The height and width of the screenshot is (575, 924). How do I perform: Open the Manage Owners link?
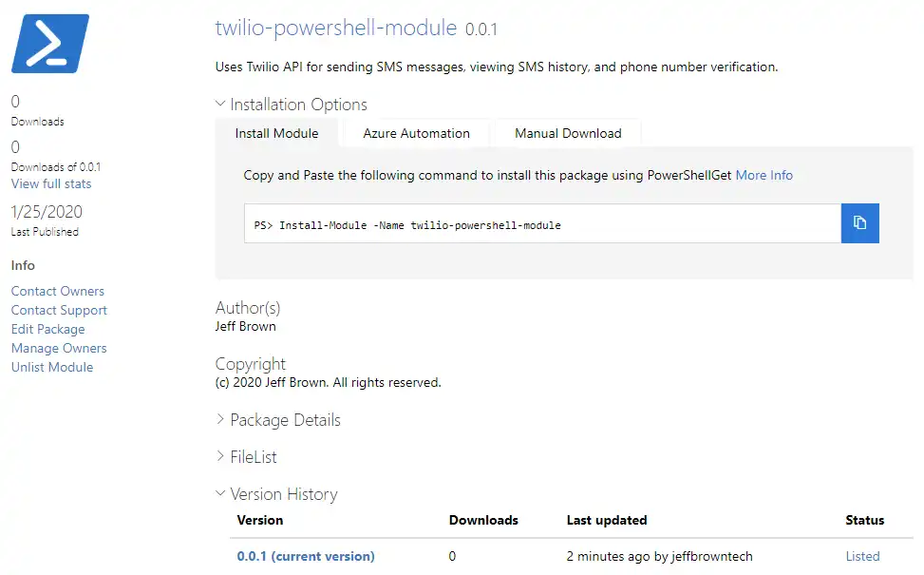coord(59,348)
